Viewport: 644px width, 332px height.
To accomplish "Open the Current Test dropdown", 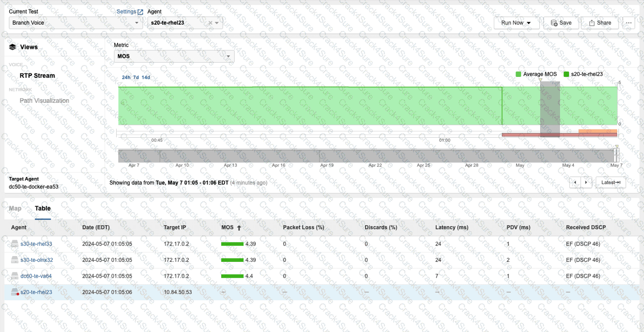I will point(76,23).
